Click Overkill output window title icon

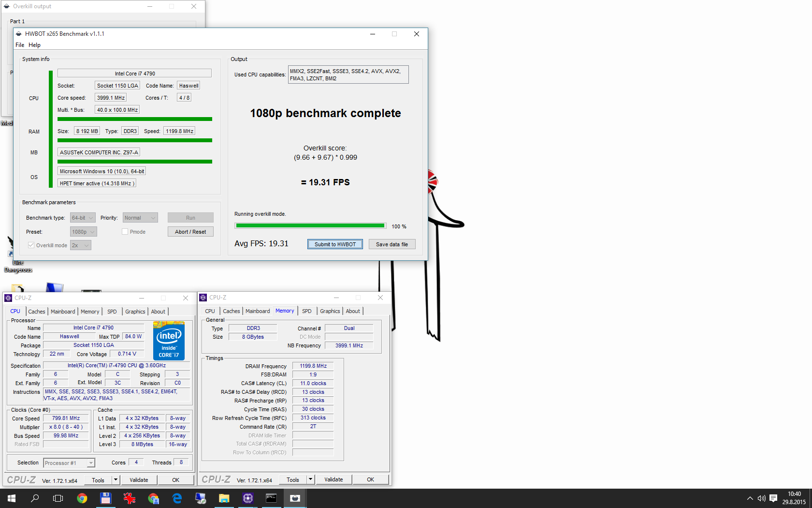click(x=7, y=6)
